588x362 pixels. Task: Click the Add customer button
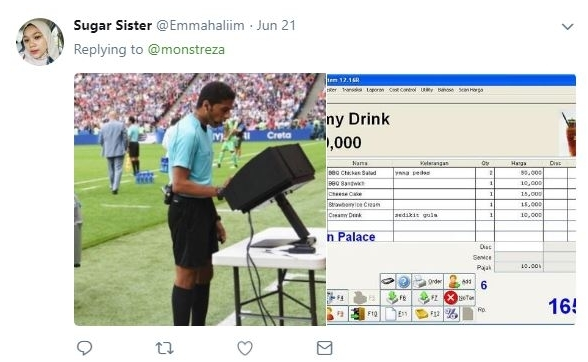point(460,281)
